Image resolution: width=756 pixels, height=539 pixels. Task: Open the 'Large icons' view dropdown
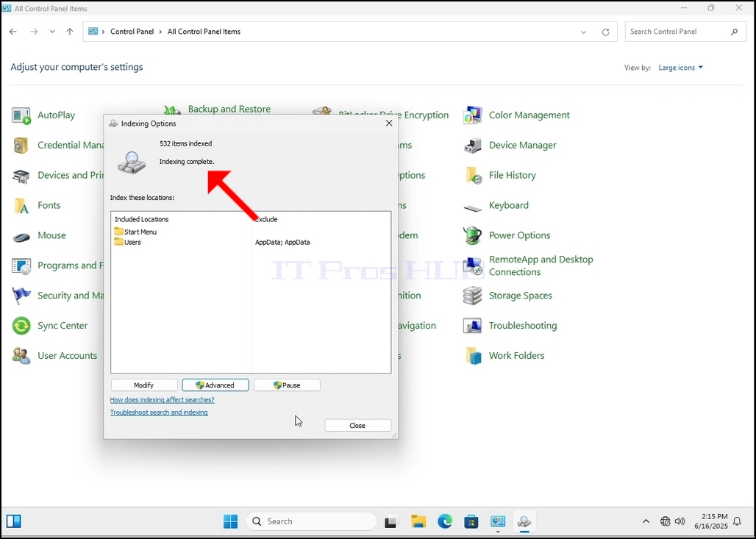(x=681, y=68)
